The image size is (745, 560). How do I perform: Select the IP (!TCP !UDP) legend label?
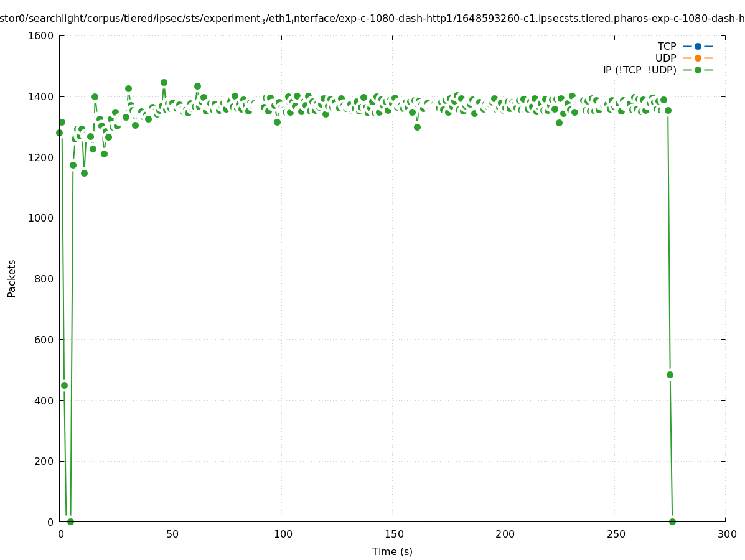(639, 70)
